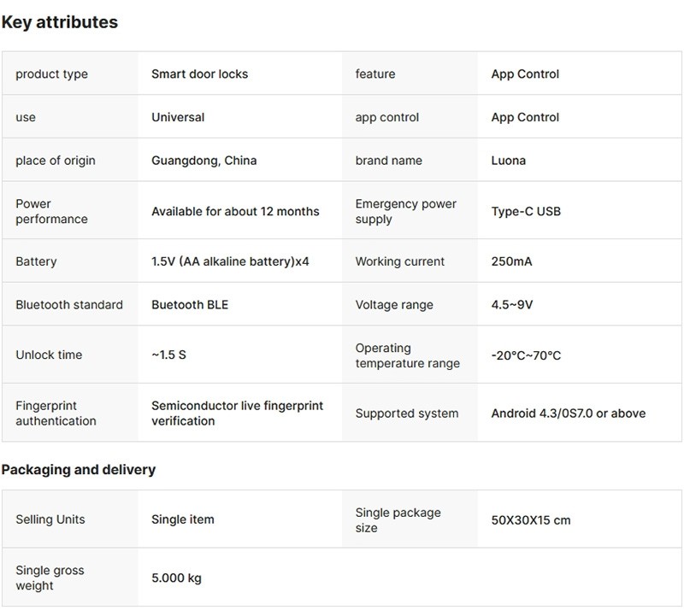Viewport: 684px width, 616px height.
Task: Click the Guangdong, China origin value
Action: click(x=203, y=161)
